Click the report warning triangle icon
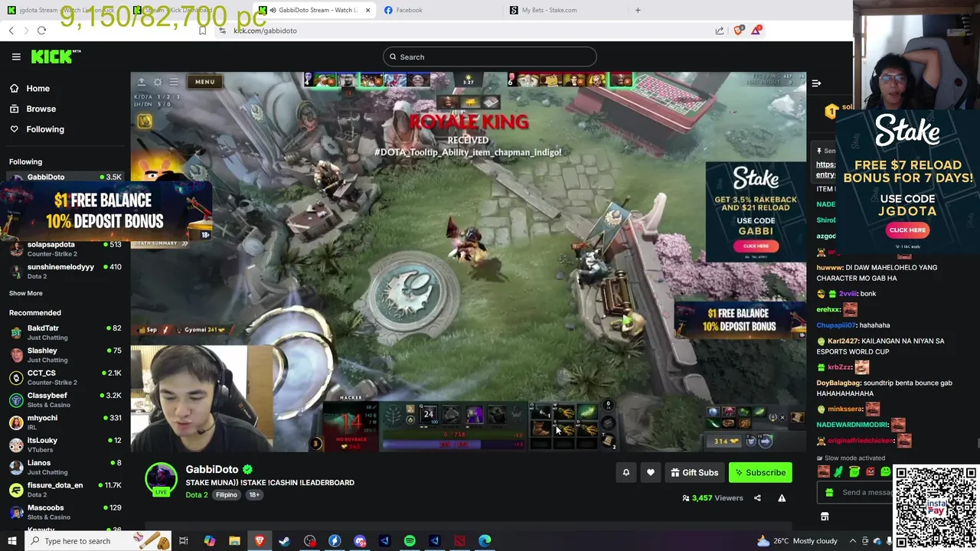 (x=782, y=498)
